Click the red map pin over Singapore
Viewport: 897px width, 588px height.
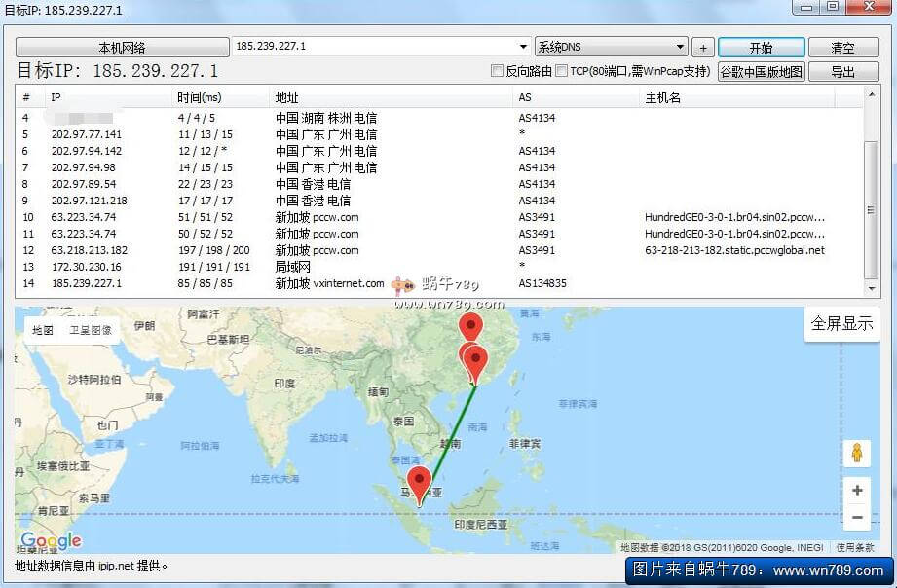419,482
